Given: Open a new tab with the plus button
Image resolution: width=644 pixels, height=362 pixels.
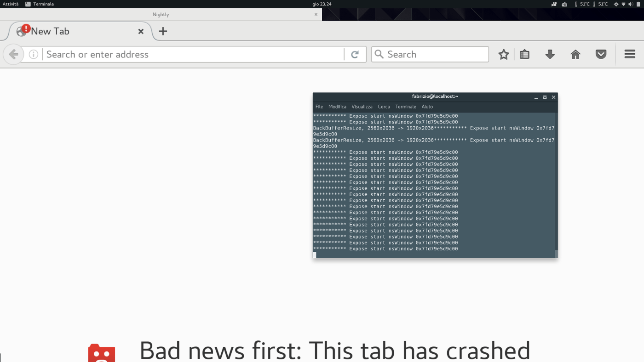Looking at the screenshot, I should click(x=163, y=31).
